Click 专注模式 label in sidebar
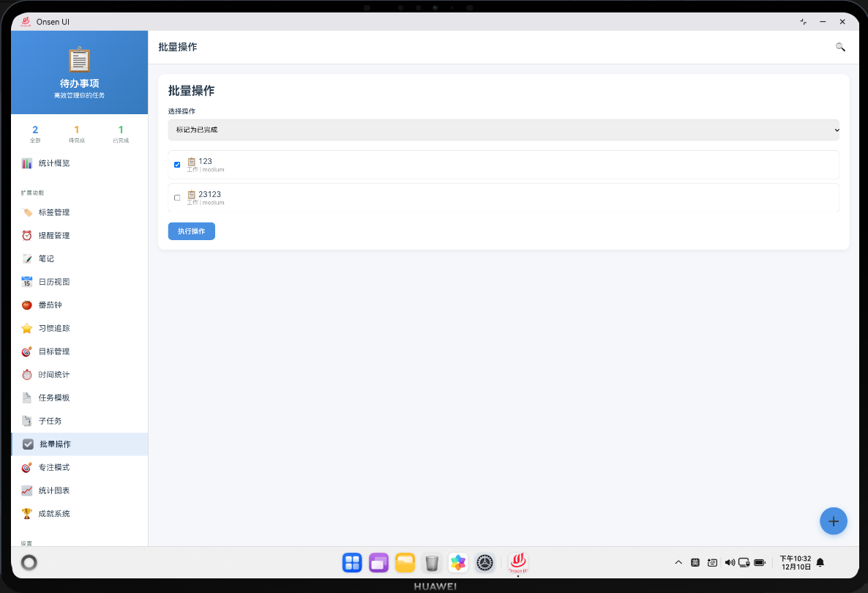The image size is (868, 593). pyautogui.click(x=53, y=468)
